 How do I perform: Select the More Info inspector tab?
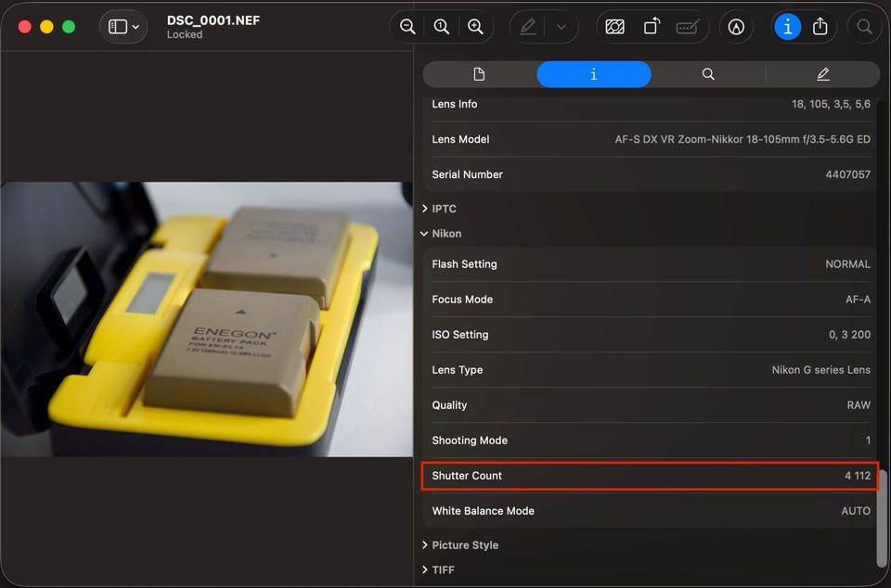pyautogui.click(x=594, y=74)
